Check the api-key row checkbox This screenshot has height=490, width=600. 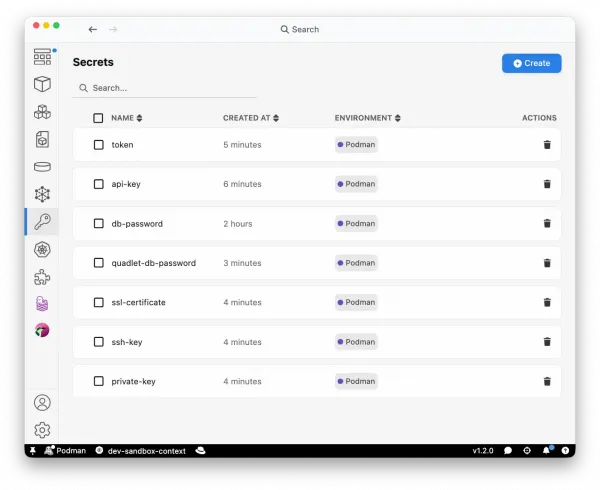coord(99,184)
